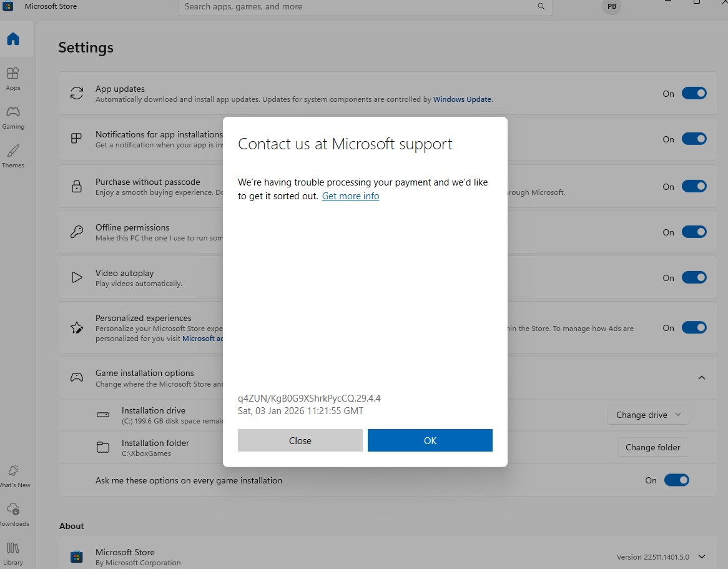Click the Offline permissions key icon
This screenshot has width=728, height=569.
[77, 232]
